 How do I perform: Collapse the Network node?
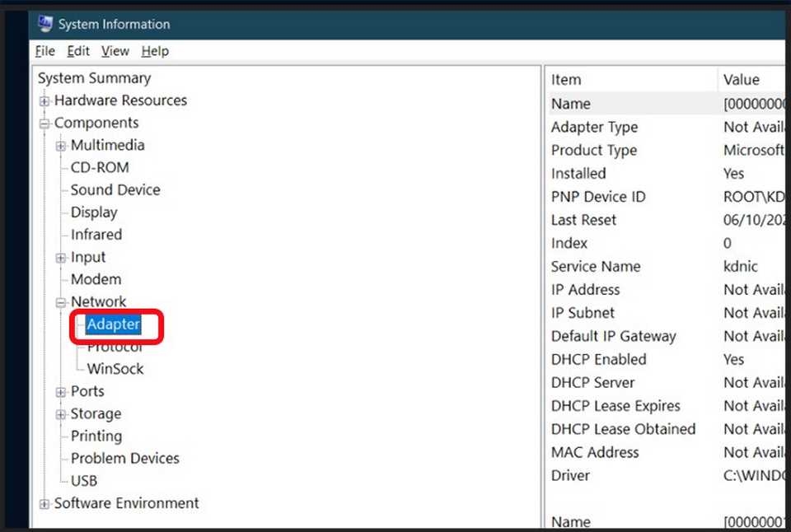coord(61,303)
